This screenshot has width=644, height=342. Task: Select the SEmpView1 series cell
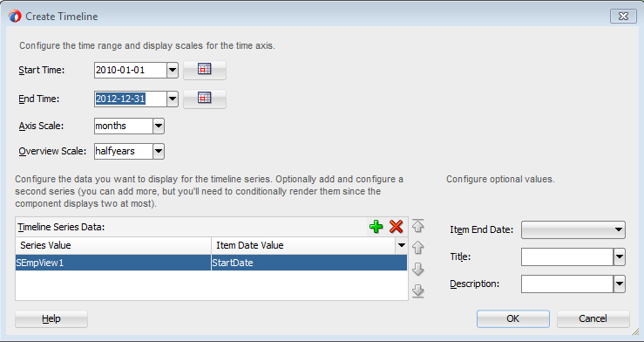(x=113, y=263)
